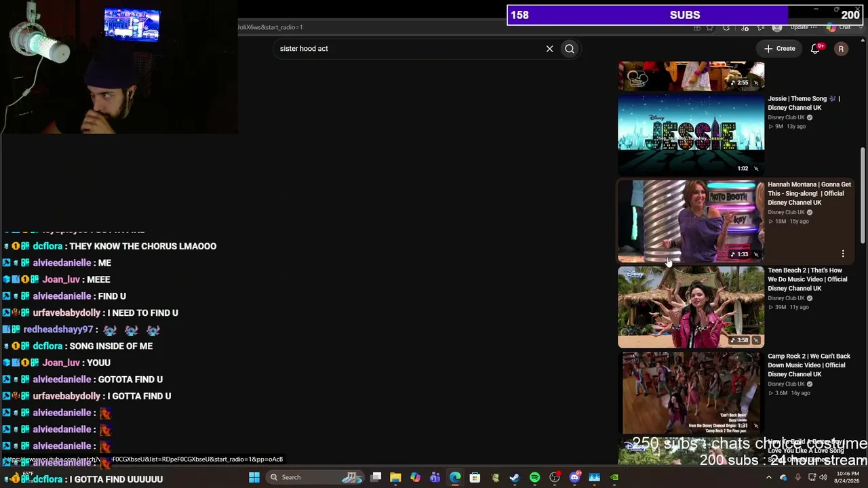Open Copilot Chat in Edge toolbar

point(840,27)
